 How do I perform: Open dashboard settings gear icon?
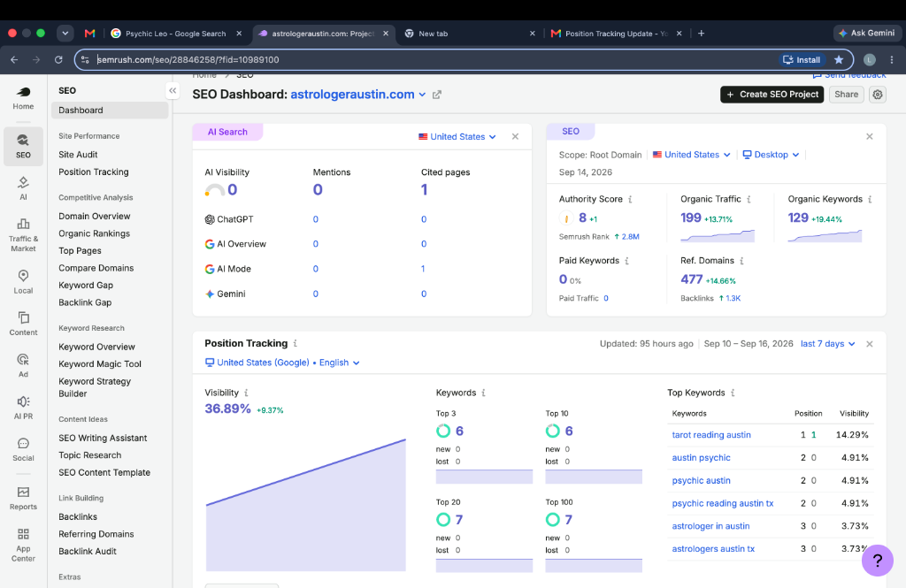pyautogui.click(x=878, y=94)
